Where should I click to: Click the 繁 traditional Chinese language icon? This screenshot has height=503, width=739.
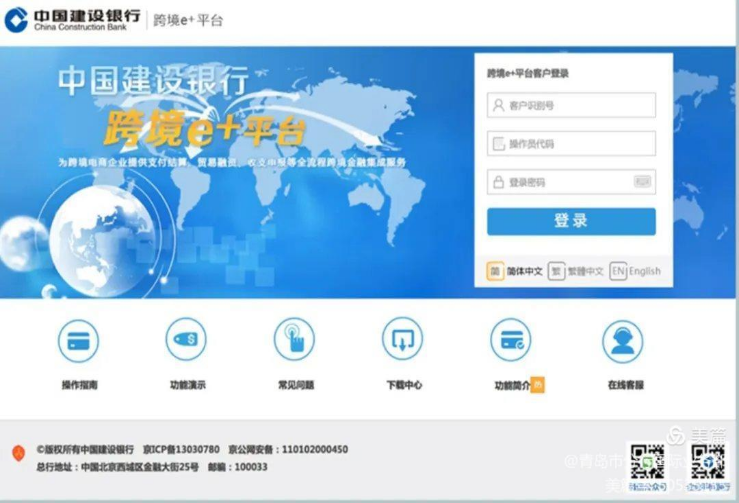(557, 271)
